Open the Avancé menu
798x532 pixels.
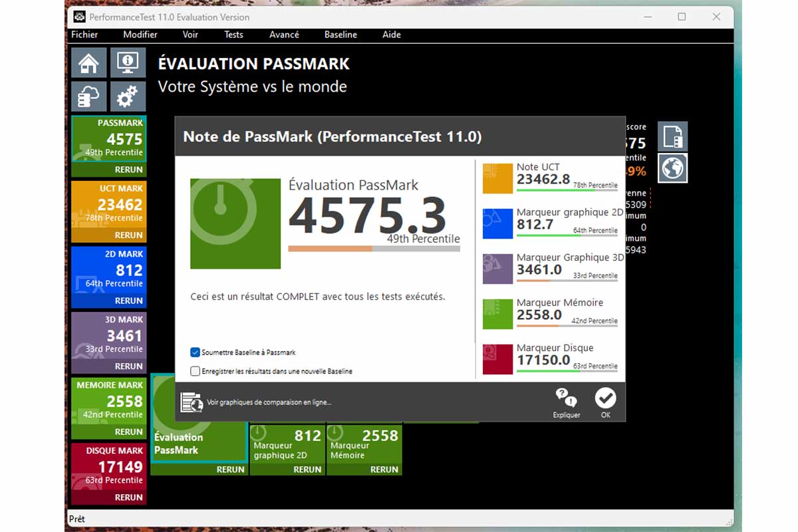tap(284, 35)
